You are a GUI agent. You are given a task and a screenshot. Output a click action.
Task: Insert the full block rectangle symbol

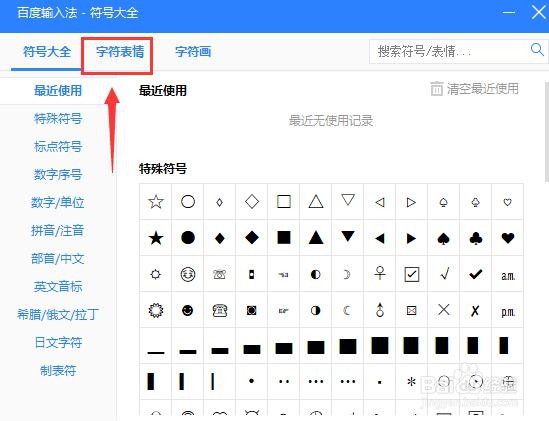click(380, 346)
